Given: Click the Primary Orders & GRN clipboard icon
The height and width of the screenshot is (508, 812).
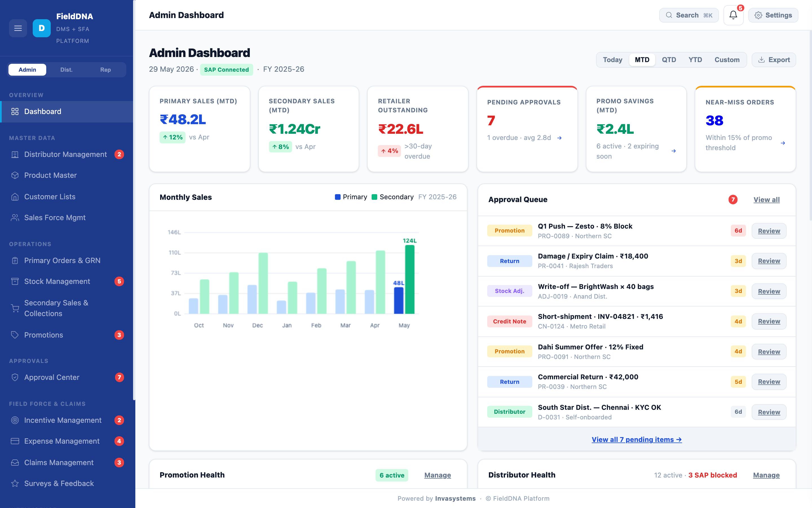Looking at the screenshot, I should (15, 260).
